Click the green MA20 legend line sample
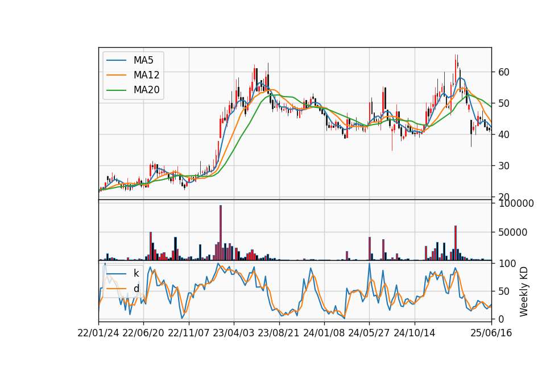 tap(116, 90)
